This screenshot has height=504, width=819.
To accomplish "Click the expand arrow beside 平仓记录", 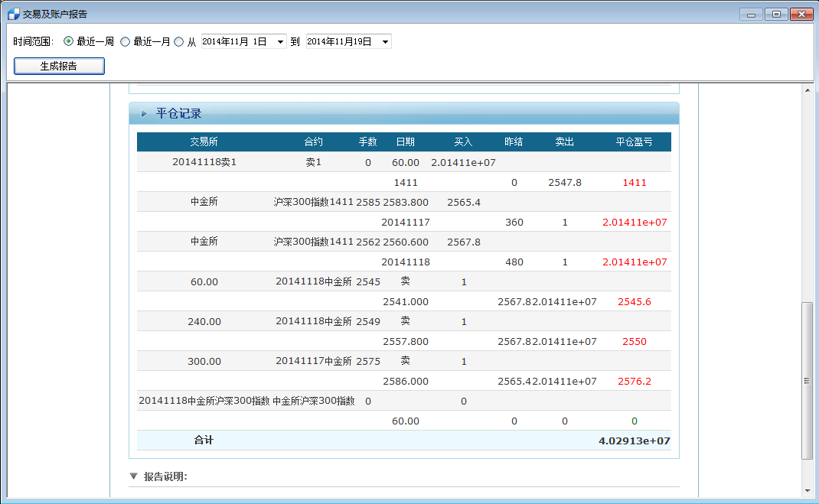I will pos(144,112).
